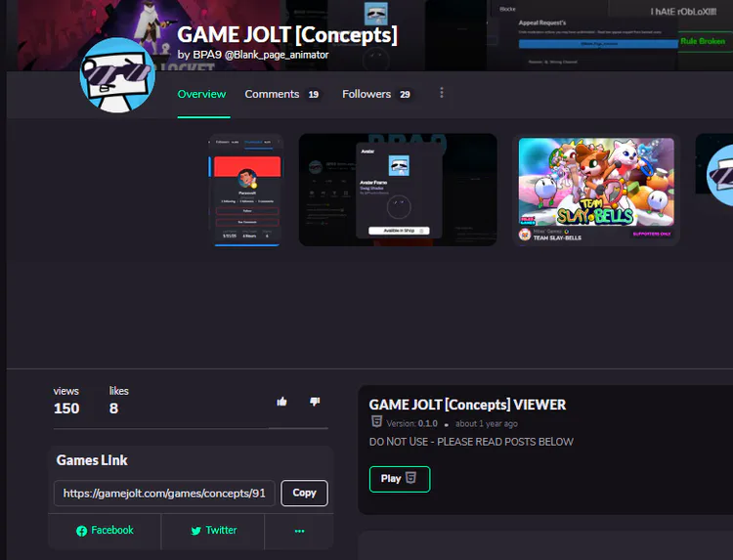Copy the games link
This screenshot has width=733, height=560.
click(304, 493)
